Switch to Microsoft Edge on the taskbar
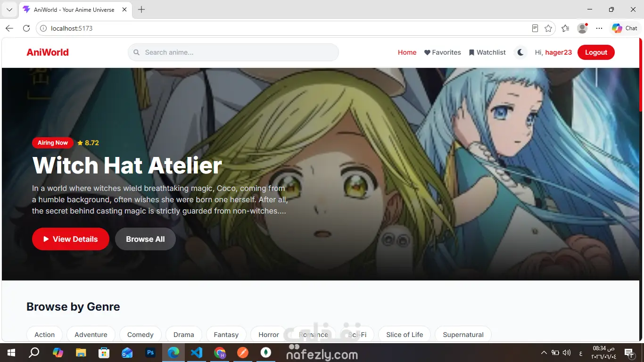Image resolution: width=644 pixels, height=362 pixels. tap(173, 353)
